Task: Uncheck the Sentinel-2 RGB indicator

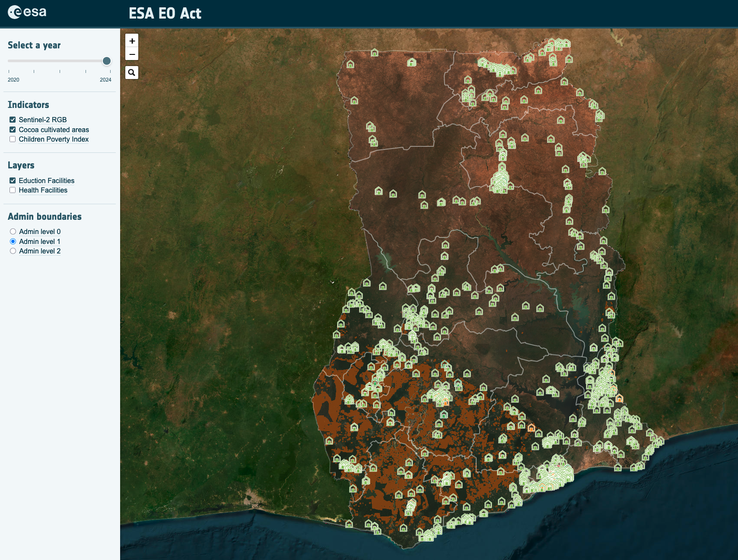Action: point(13,120)
